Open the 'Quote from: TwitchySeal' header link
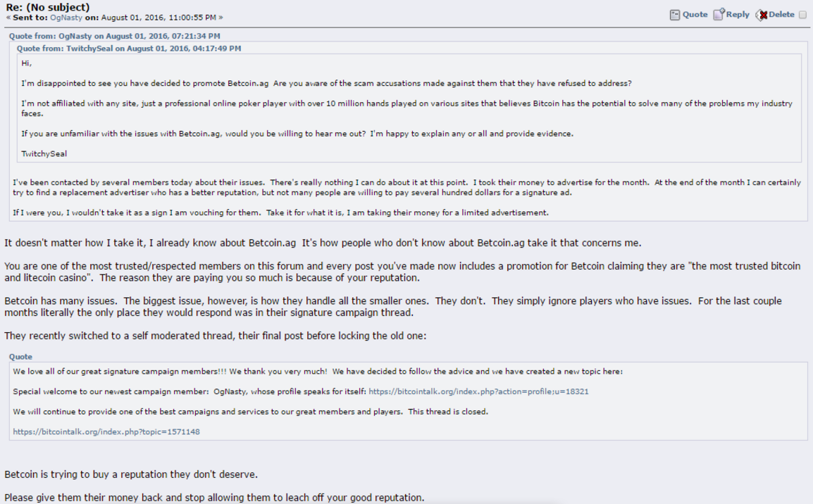813x504 pixels. (x=129, y=48)
